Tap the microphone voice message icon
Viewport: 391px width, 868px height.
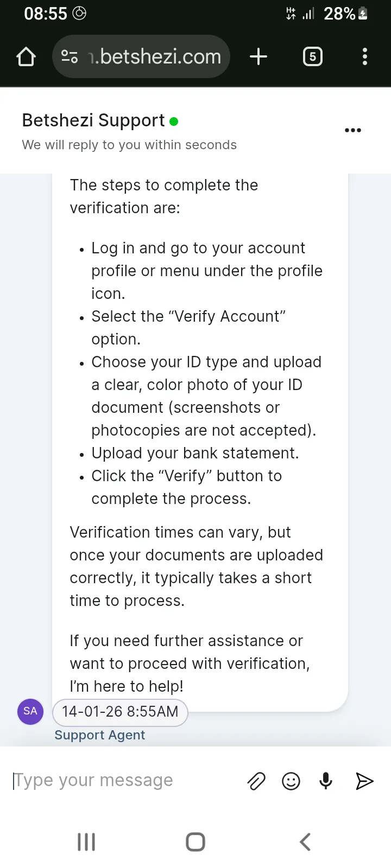coord(326,781)
